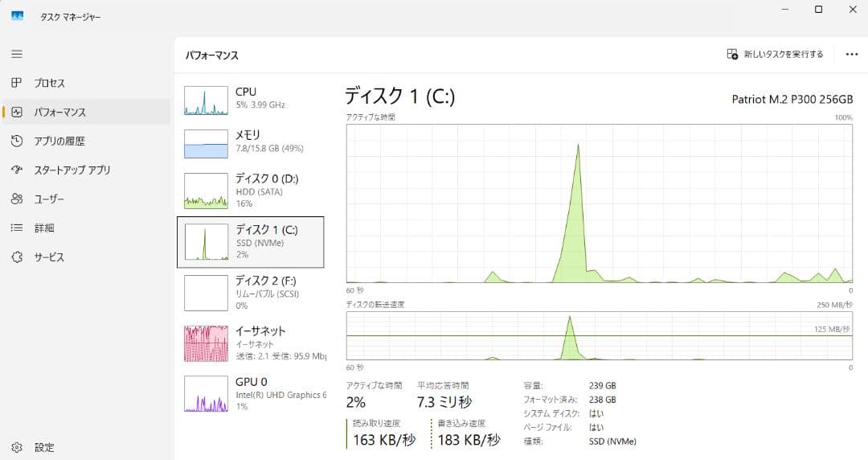Click the 239 GB capacity value
Screen dimensions: 868x460
602,385
